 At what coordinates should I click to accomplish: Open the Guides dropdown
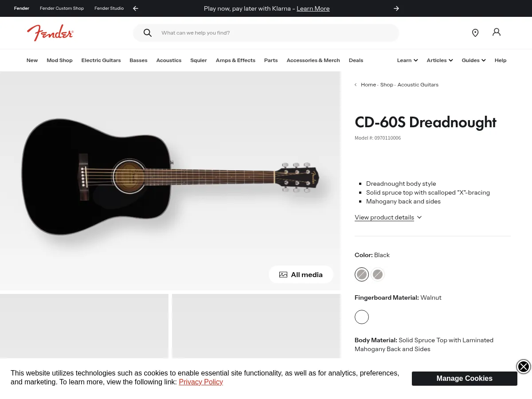[x=473, y=60]
